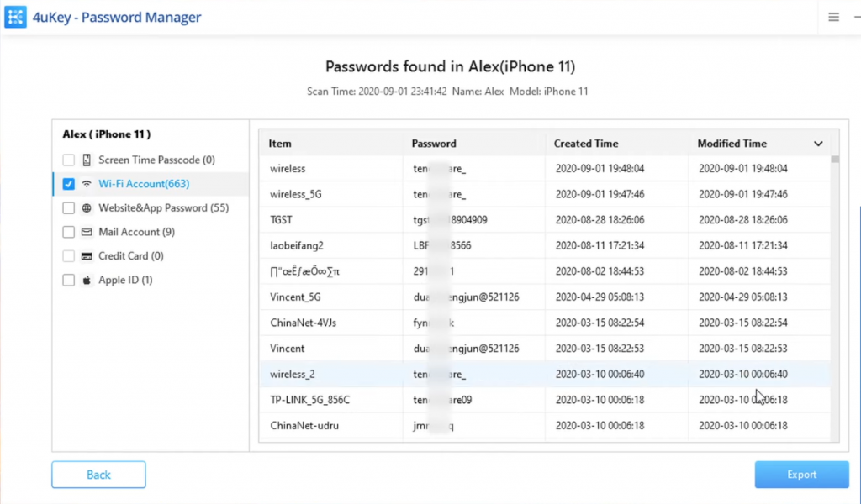
Task: Click the Export button
Action: [801, 475]
